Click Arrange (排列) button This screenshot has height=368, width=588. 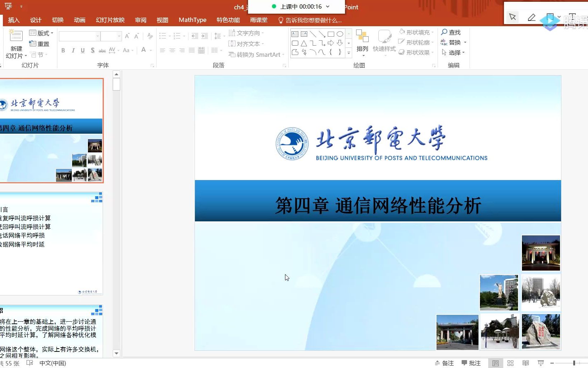coord(363,42)
